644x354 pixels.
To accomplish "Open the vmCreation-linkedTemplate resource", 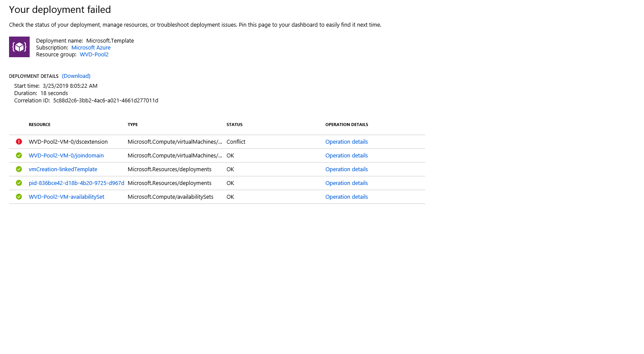I will (63, 169).
